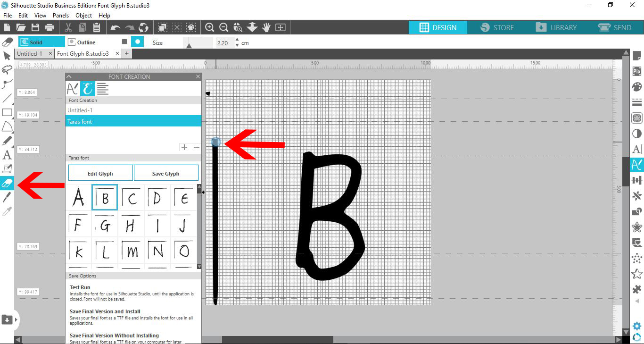This screenshot has width=644, height=344.
Task: Save the document with the floppy disk icon
Action: pyautogui.click(x=35, y=27)
